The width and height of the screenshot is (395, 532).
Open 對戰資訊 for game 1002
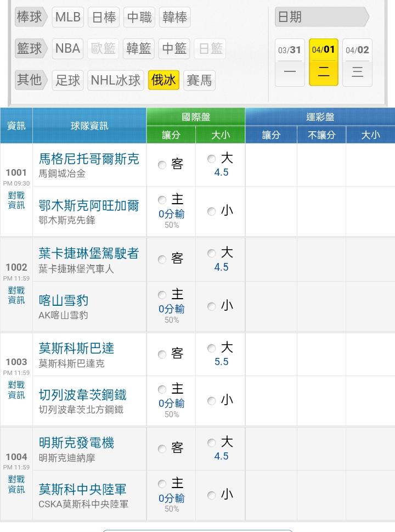[16, 295]
